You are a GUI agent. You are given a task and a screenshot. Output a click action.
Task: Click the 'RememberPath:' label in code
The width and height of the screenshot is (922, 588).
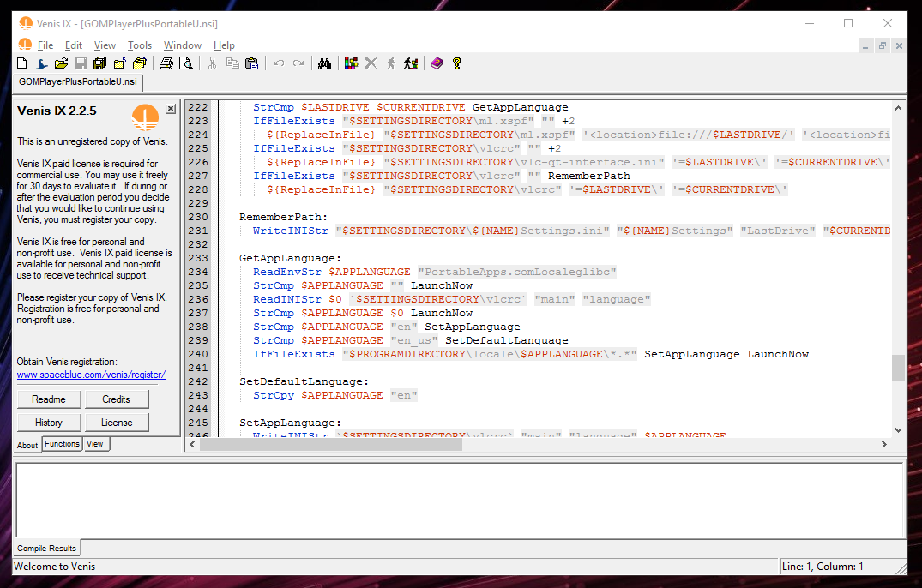click(x=283, y=217)
